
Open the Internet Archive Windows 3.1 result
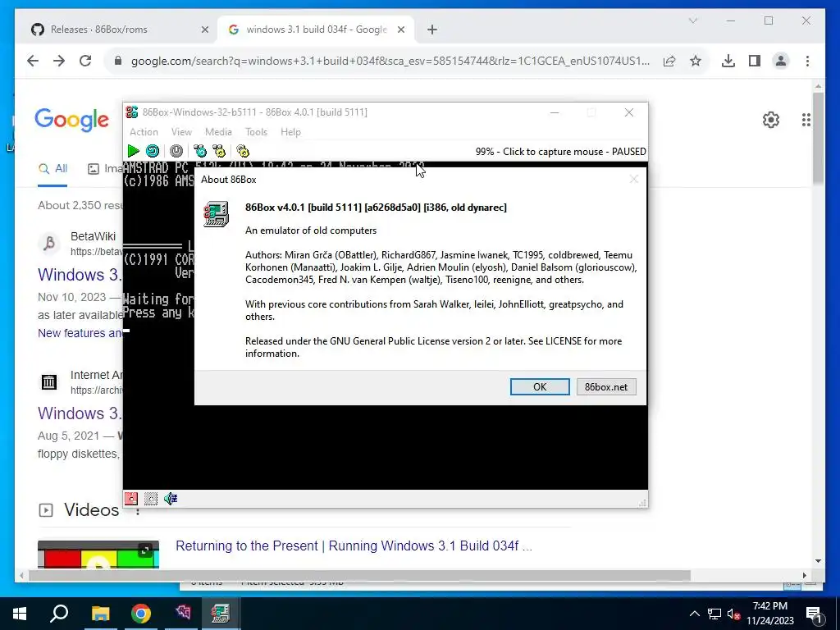click(x=80, y=413)
